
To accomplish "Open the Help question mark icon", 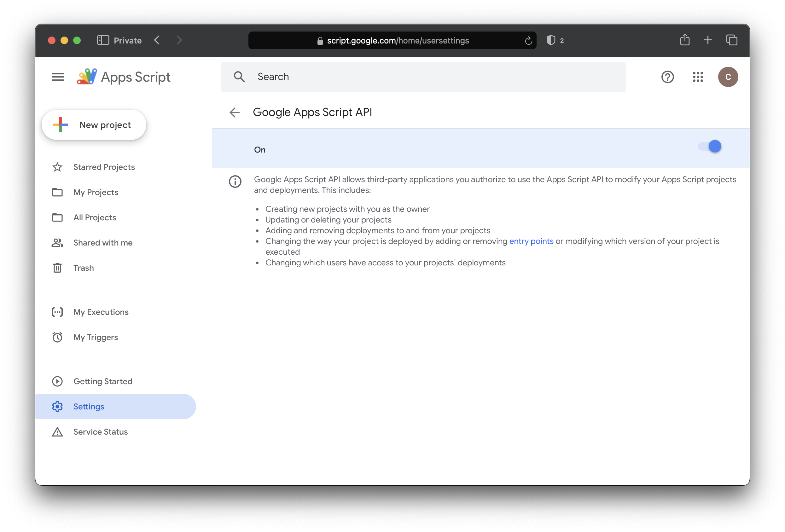I will [667, 77].
